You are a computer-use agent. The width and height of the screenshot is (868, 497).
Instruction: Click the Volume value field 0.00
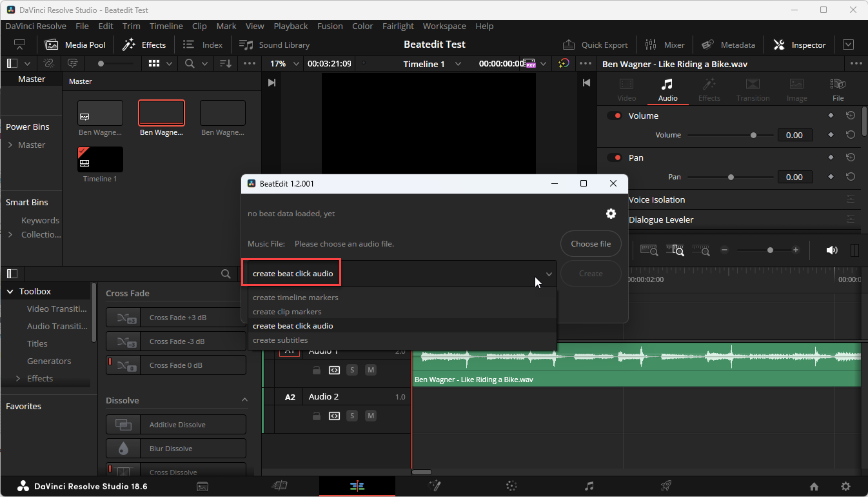point(794,135)
